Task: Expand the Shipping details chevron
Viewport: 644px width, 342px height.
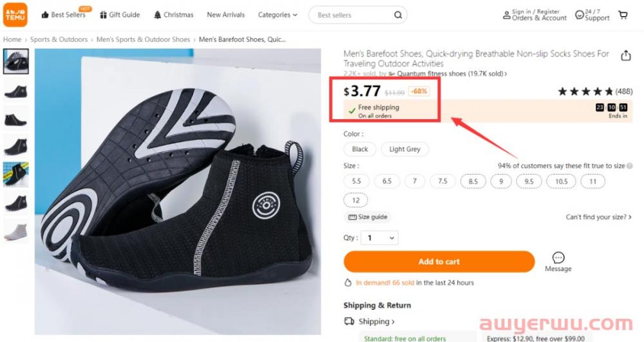Action: (x=393, y=322)
